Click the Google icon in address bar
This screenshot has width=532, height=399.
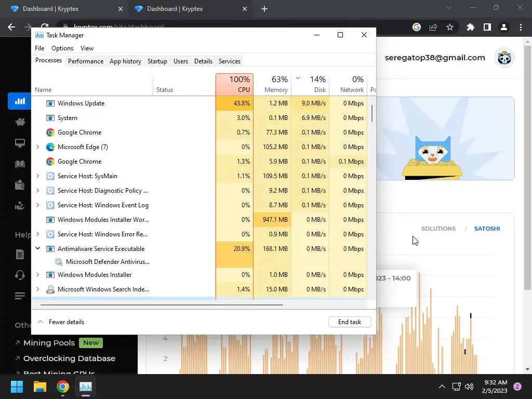tap(417, 27)
